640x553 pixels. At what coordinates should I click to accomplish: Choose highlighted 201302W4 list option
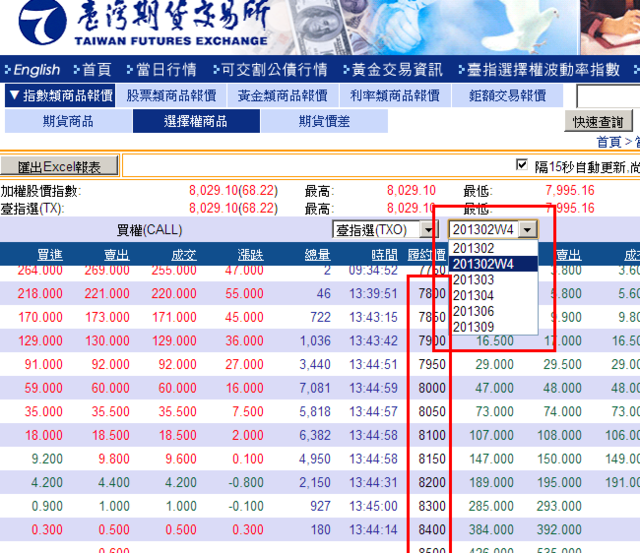[x=493, y=264]
